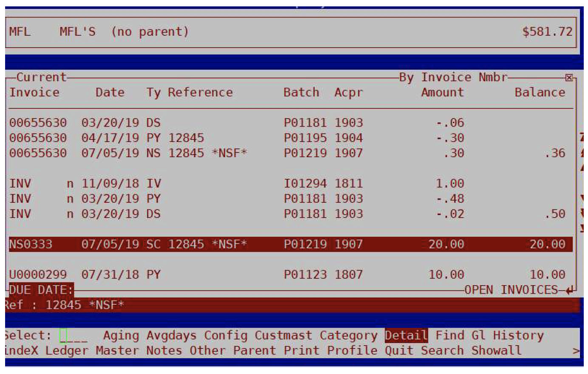This screenshot has width=588, height=374.
Task: Open the Config menu option
Action: pos(226,335)
